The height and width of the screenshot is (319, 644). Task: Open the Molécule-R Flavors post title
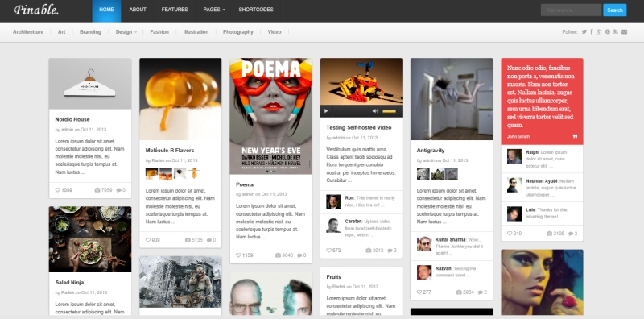[x=170, y=151]
